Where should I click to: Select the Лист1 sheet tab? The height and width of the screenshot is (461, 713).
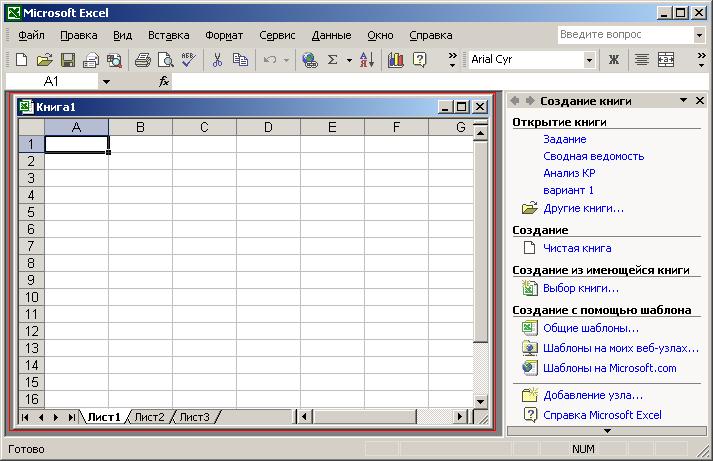pyautogui.click(x=104, y=417)
